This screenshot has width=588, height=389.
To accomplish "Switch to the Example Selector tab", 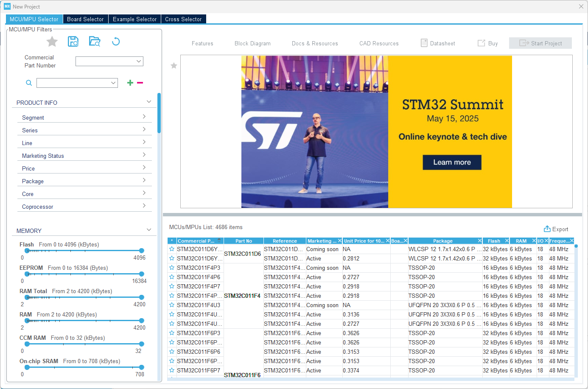I will (134, 19).
